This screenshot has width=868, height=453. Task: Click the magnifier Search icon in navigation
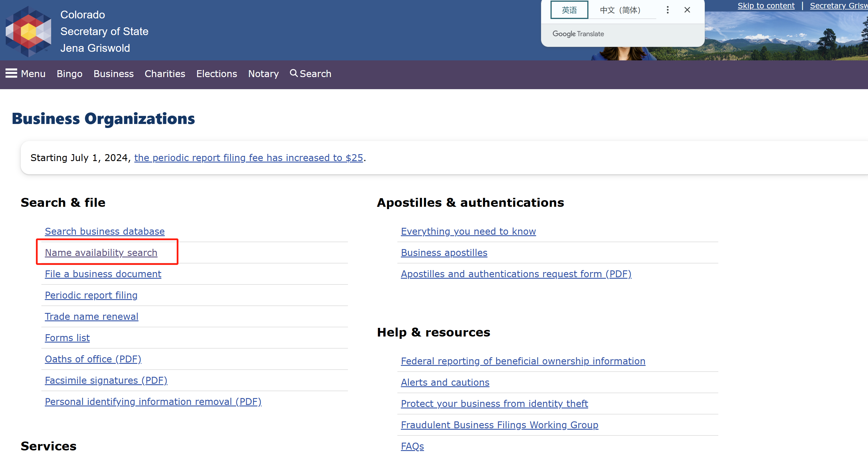click(293, 73)
